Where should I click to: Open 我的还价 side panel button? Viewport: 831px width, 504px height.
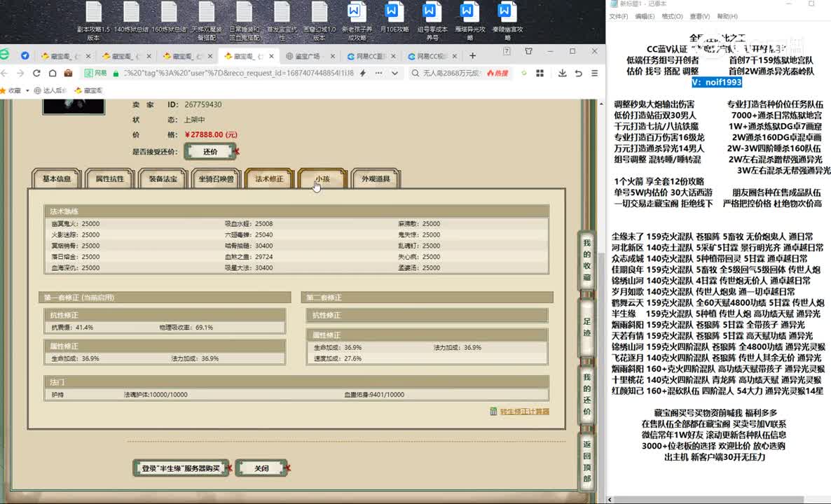tap(586, 394)
